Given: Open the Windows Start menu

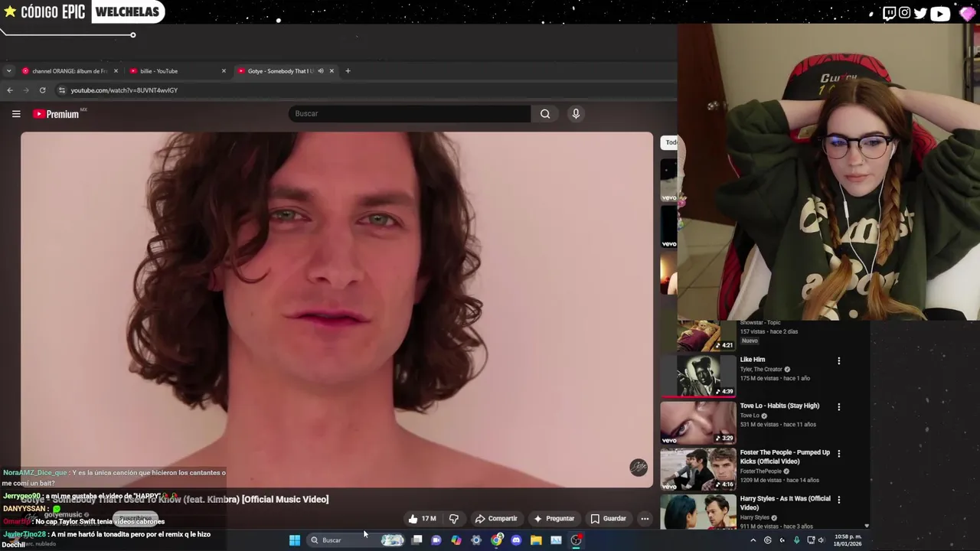Looking at the screenshot, I should [295, 540].
